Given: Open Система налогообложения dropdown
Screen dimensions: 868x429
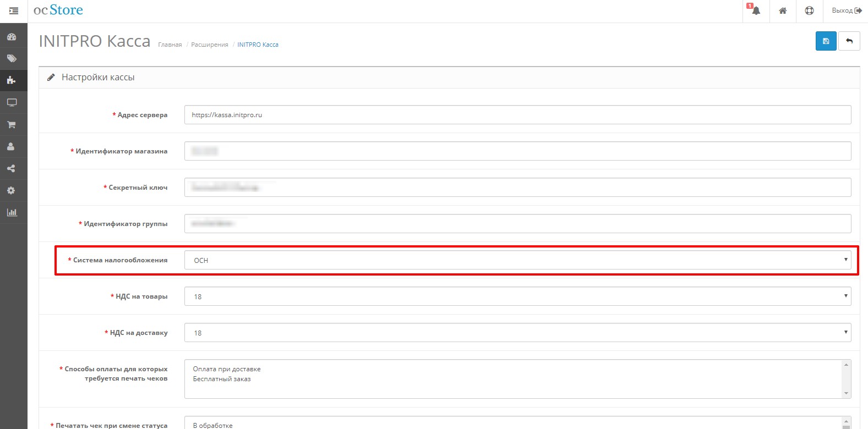Looking at the screenshot, I should (x=517, y=260).
